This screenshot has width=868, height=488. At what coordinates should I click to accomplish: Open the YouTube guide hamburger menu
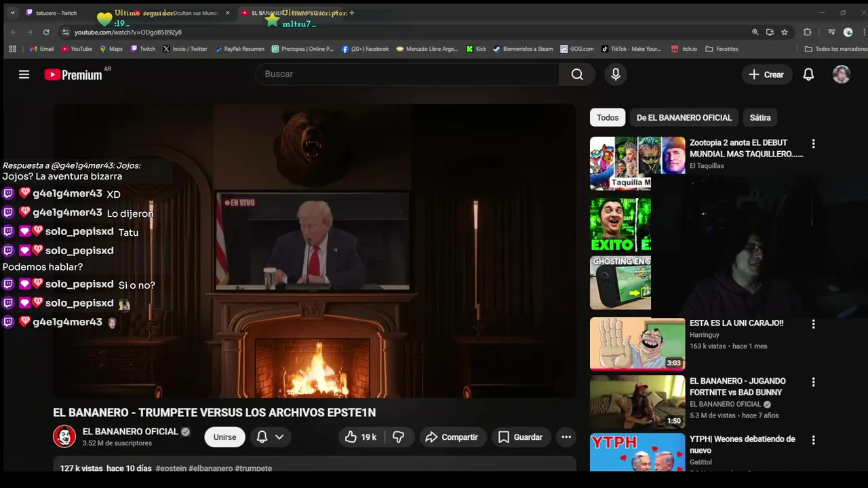24,75
